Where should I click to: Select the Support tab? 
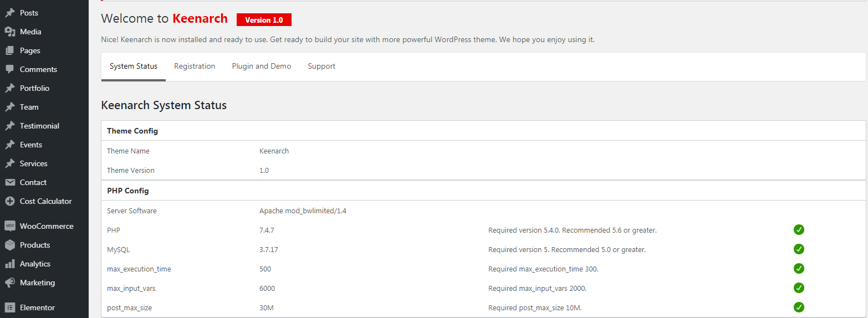coord(321,66)
